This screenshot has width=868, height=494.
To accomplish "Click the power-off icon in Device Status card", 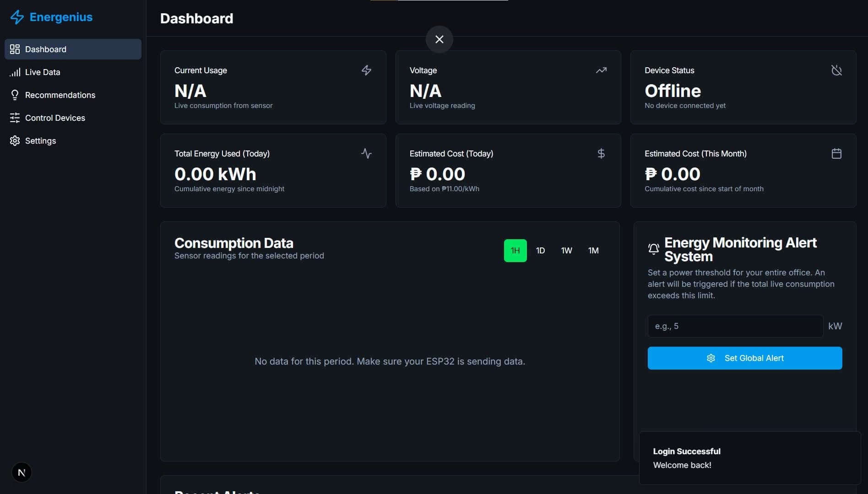I will click(x=836, y=70).
